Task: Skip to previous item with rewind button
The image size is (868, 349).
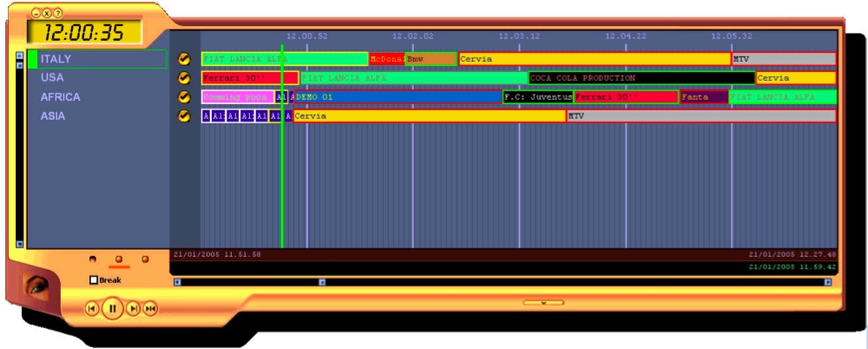Action: point(93,308)
